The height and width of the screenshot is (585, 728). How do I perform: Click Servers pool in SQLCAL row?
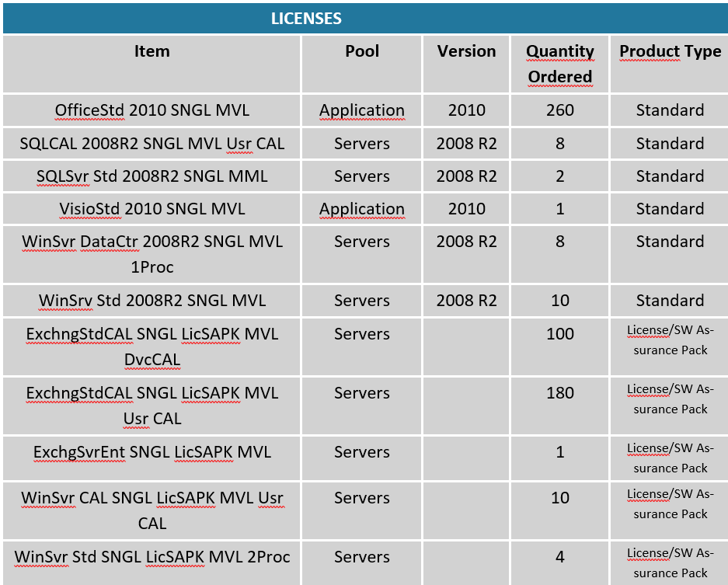[x=362, y=144]
